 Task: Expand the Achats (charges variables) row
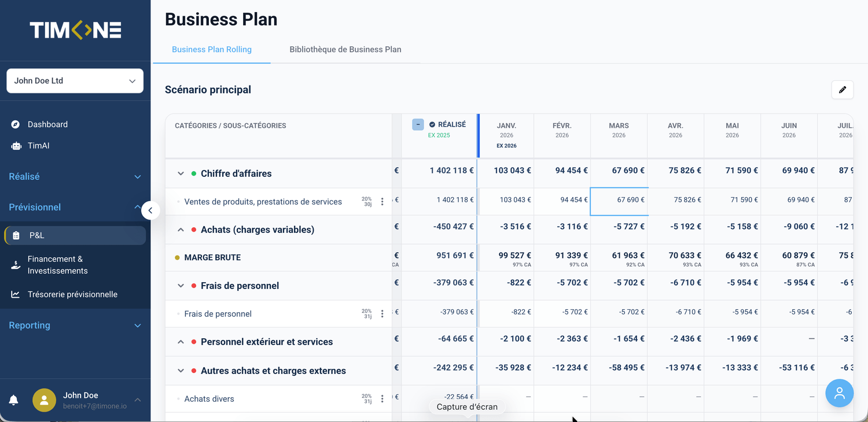click(181, 229)
